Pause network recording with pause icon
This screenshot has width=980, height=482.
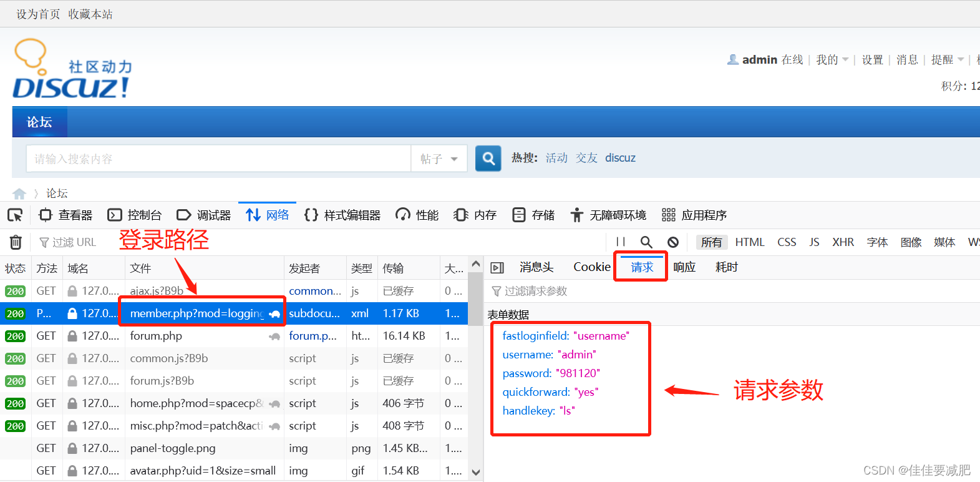pos(621,242)
